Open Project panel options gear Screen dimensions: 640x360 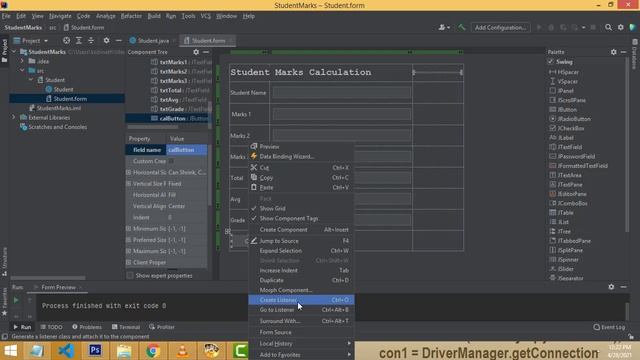pyautogui.click(x=106, y=40)
